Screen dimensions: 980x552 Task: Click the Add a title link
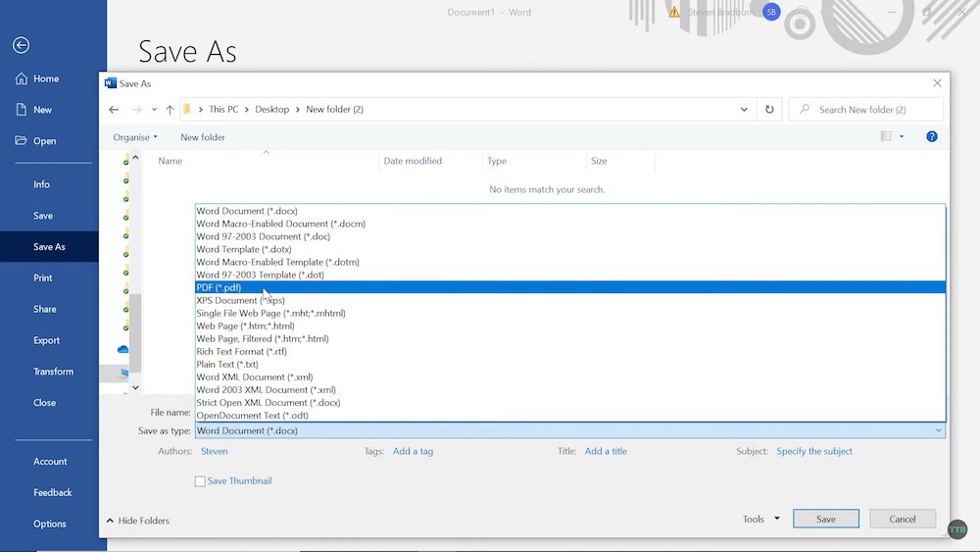606,451
